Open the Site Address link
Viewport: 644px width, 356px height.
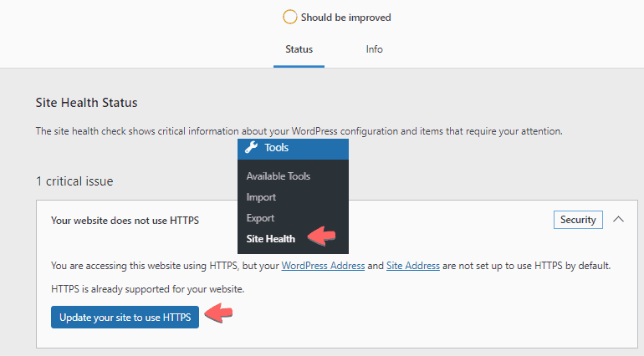413,266
